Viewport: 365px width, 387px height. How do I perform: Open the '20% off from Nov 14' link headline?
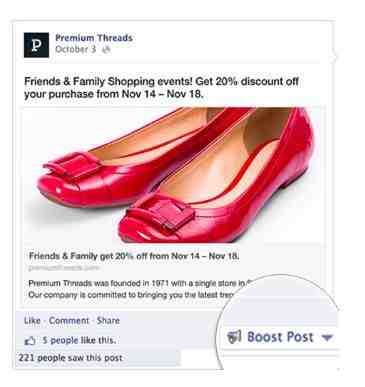coord(134,256)
